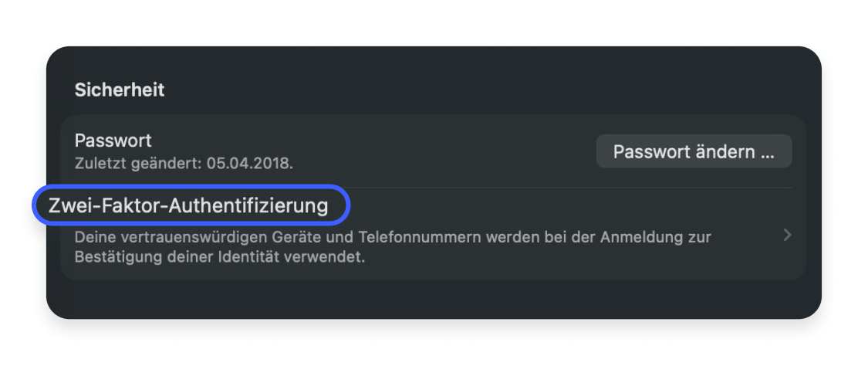The height and width of the screenshot is (366, 868).
Task: Expand Zwei-Faktor-Authentifizierung using the right chevron
Action: pos(787,235)
